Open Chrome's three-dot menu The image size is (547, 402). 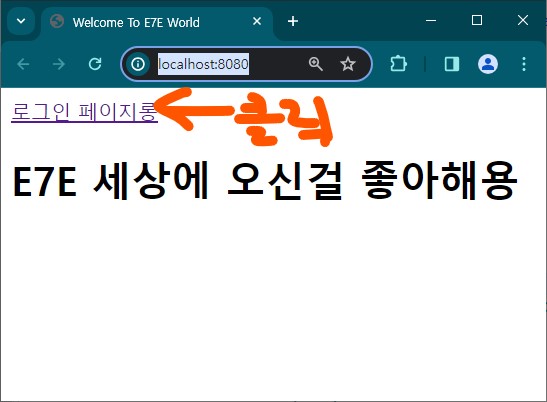(524, 64)
